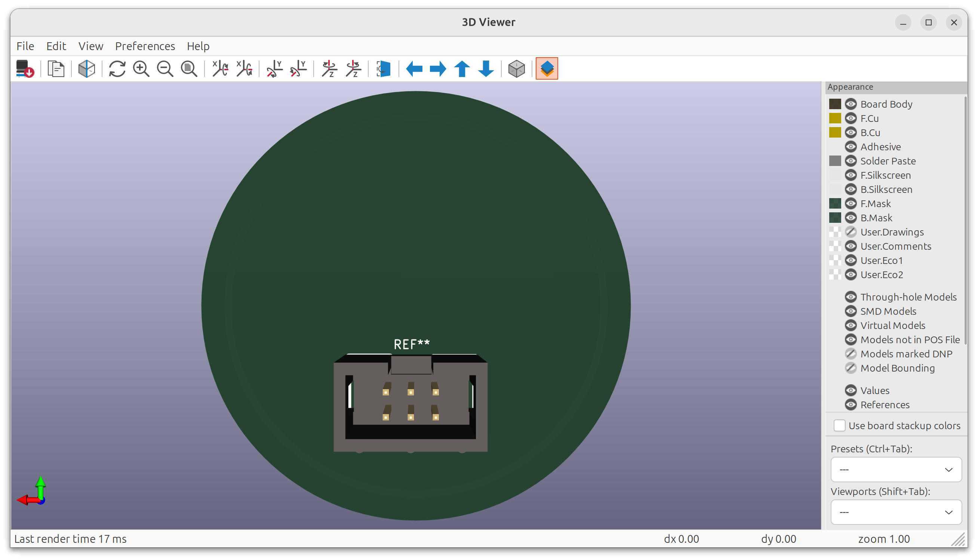Open the 3D render options cube icon
The image size is (978, 560).
coord(86,69)
